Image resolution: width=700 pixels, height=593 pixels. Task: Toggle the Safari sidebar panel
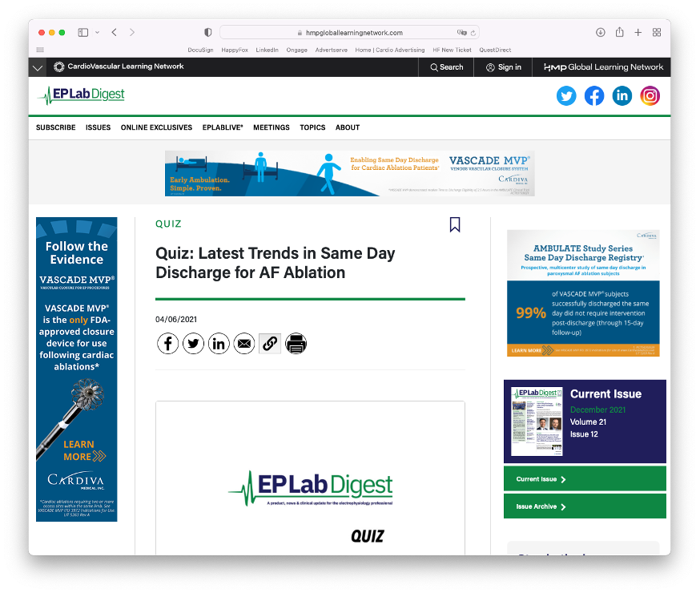point(83,33)
